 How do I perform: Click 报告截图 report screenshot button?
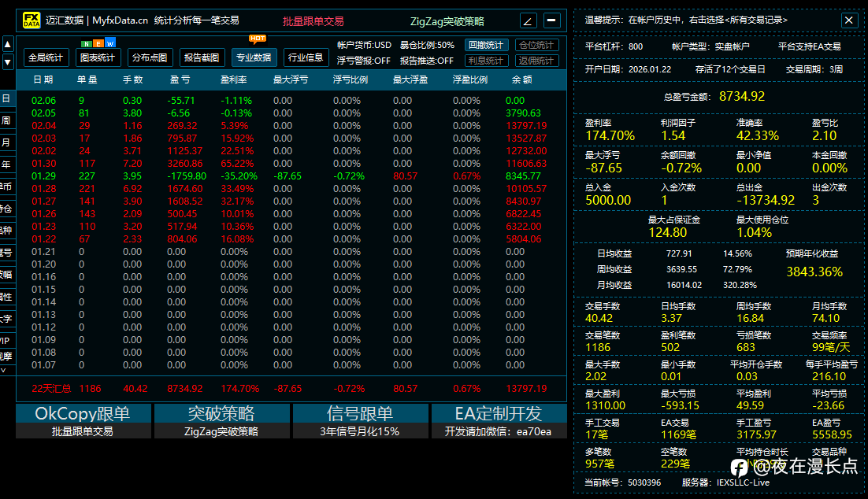tap(202, 57)
